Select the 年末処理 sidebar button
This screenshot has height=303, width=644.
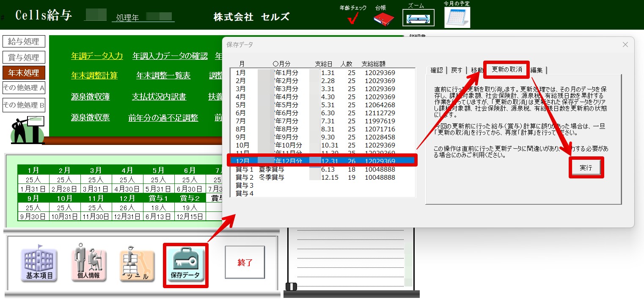coord(23,72)
